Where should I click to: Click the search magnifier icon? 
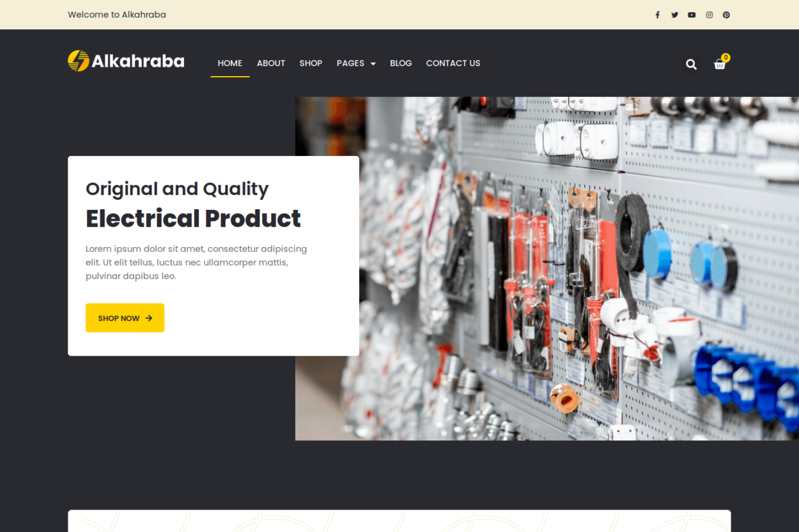point(691,64)
